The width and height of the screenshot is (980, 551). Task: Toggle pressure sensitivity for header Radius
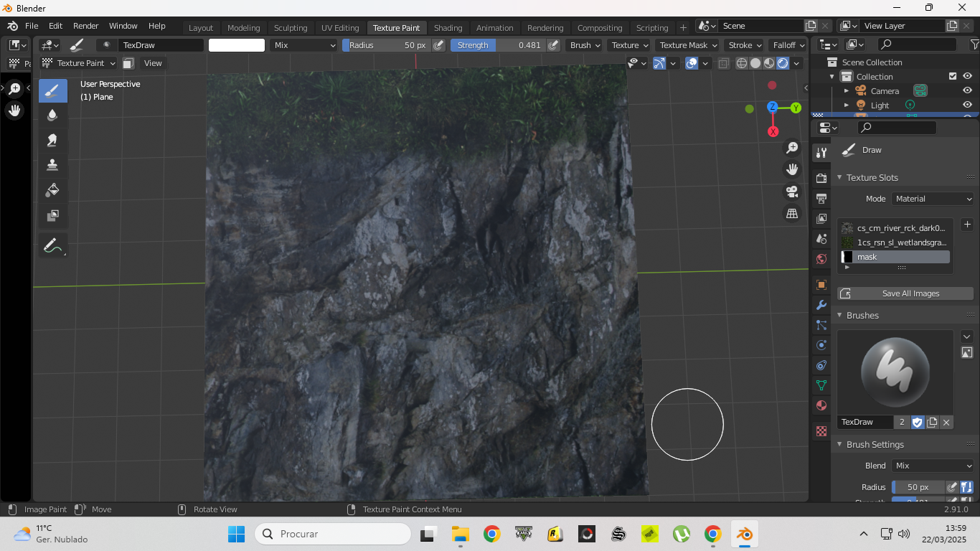[438, 45]
